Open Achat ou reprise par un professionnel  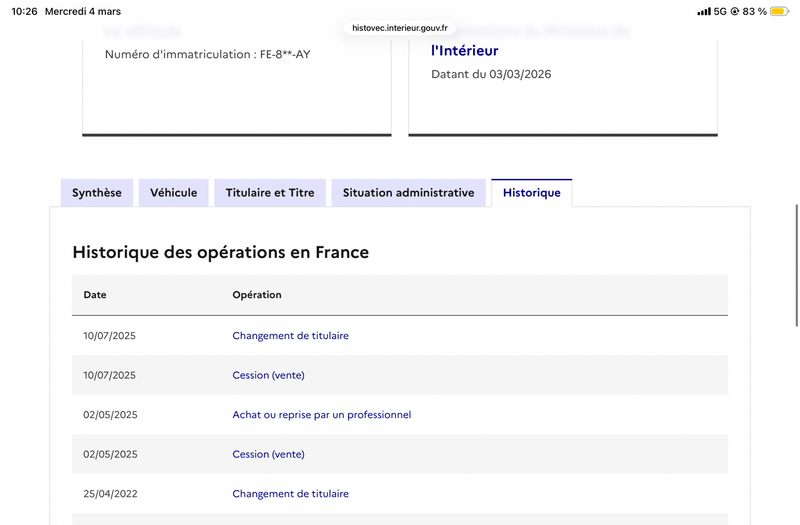[321, 415]
